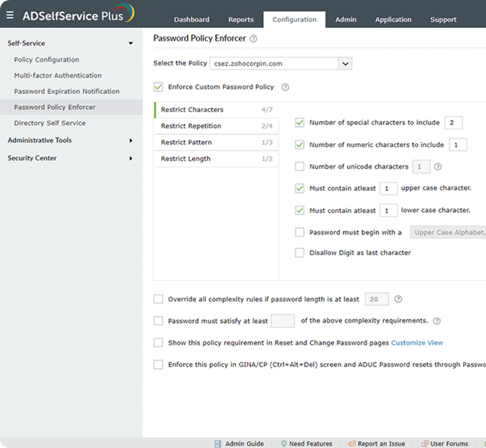Click the satisfy at least number field
486x448 pixels.
pyautogui.click(x=283, y=321)
